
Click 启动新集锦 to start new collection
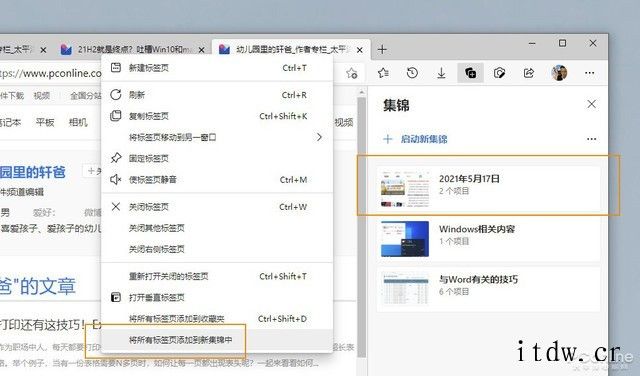point(415,139)
